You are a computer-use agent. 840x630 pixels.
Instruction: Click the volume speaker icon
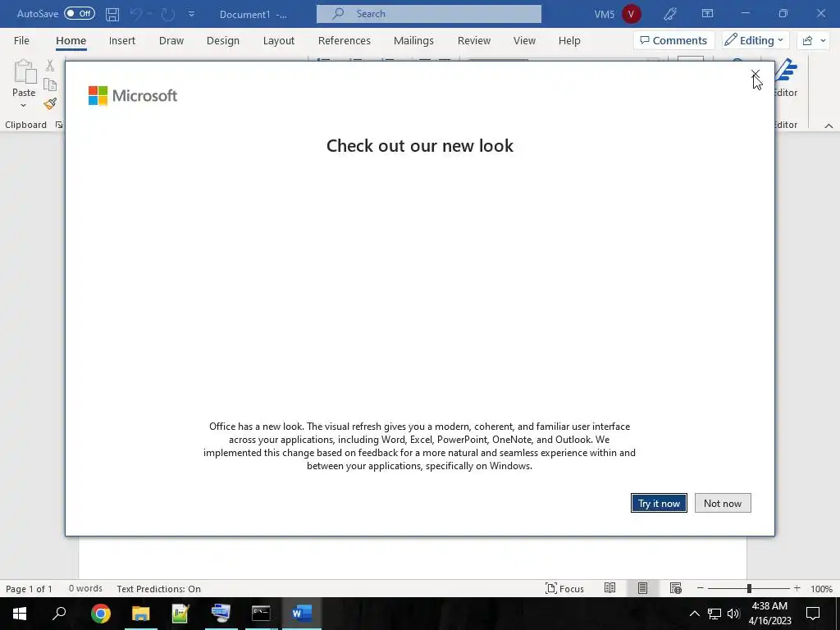coord(733,614)
